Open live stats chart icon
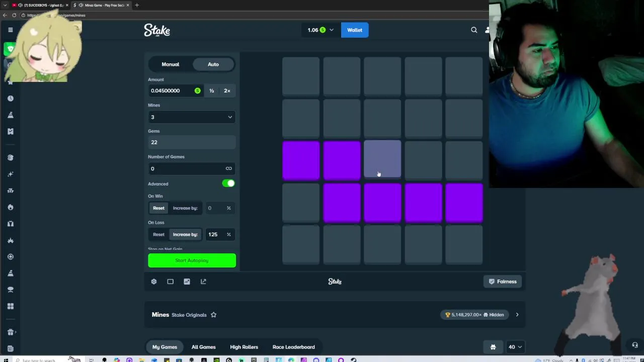The height and width of the screenshot is (362, 644). (187, 282)
